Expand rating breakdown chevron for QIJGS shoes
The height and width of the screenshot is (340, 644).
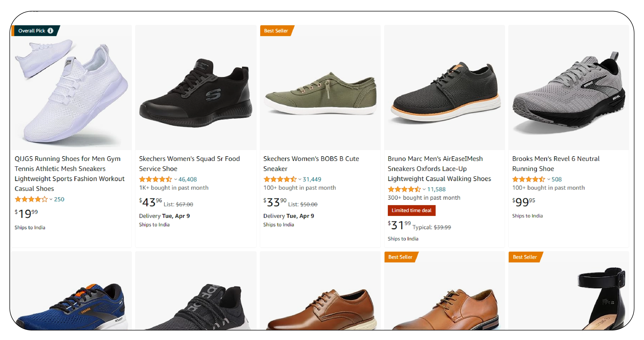tap(51, 199)
